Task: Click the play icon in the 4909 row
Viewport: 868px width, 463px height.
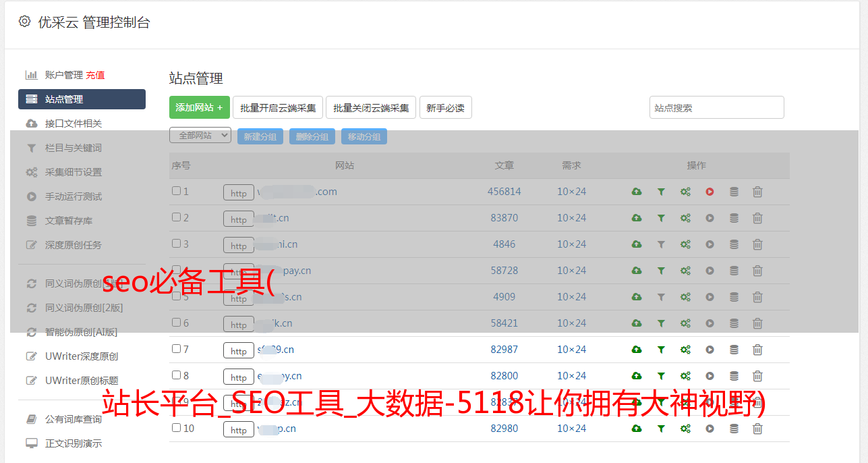Action: coord(710,297)
